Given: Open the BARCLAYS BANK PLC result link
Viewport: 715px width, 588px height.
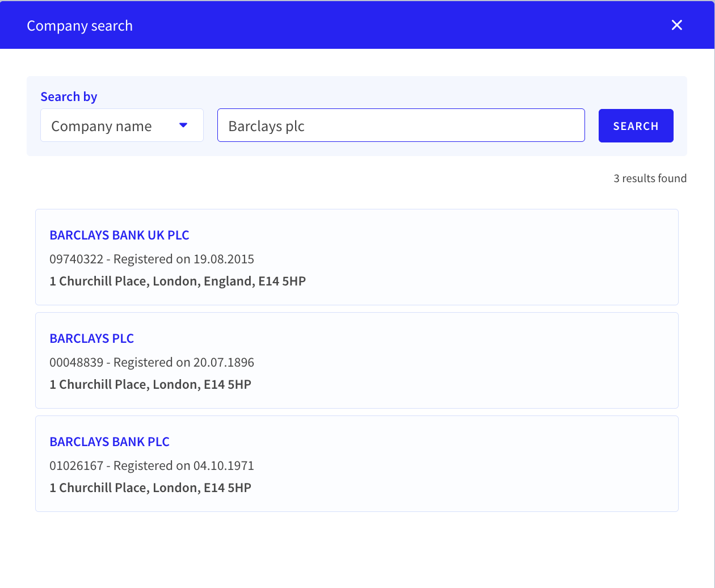Looking at the screenshot, I should point(110,442).
